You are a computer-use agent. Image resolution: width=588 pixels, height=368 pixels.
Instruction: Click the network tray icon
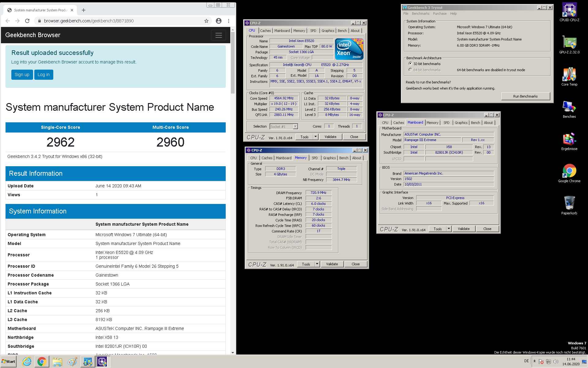[x=548, y=362]
